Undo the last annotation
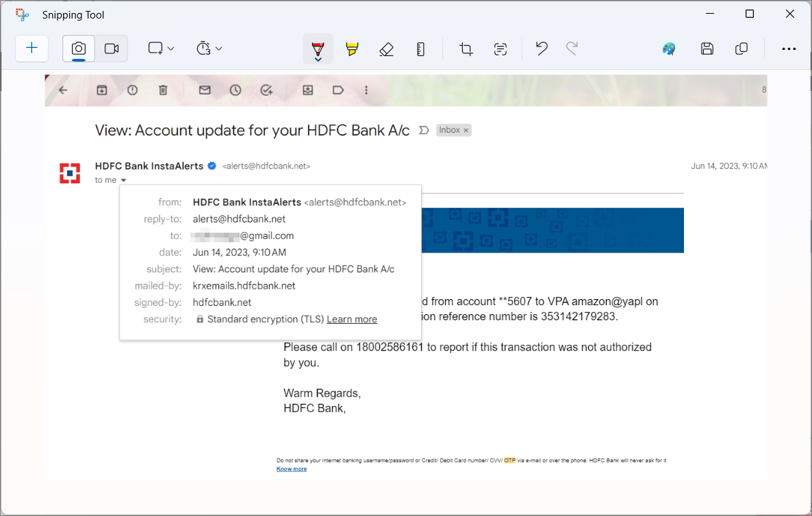The height and width of the screenshot is (516, 812). [x=541, y=49]
